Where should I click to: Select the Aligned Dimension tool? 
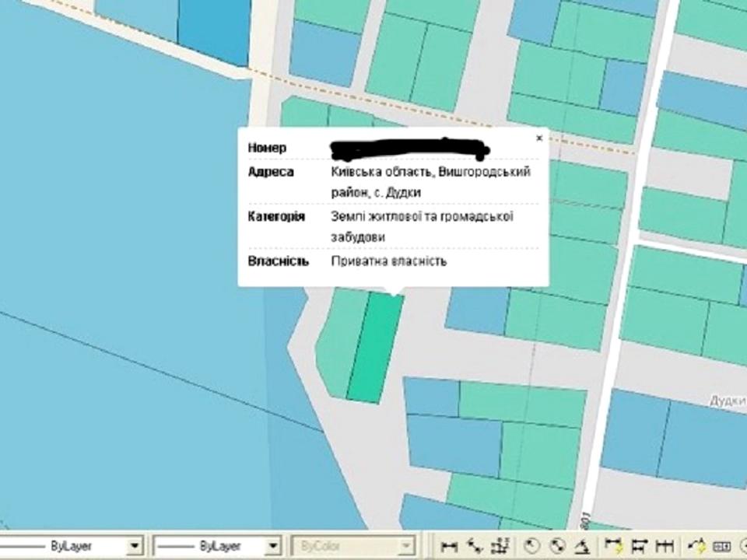(474, 545)
